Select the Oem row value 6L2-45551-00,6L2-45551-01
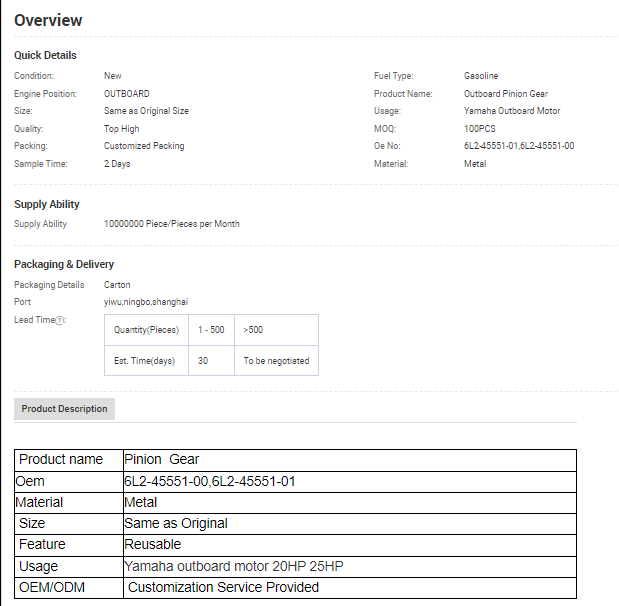 coord(210,481)
